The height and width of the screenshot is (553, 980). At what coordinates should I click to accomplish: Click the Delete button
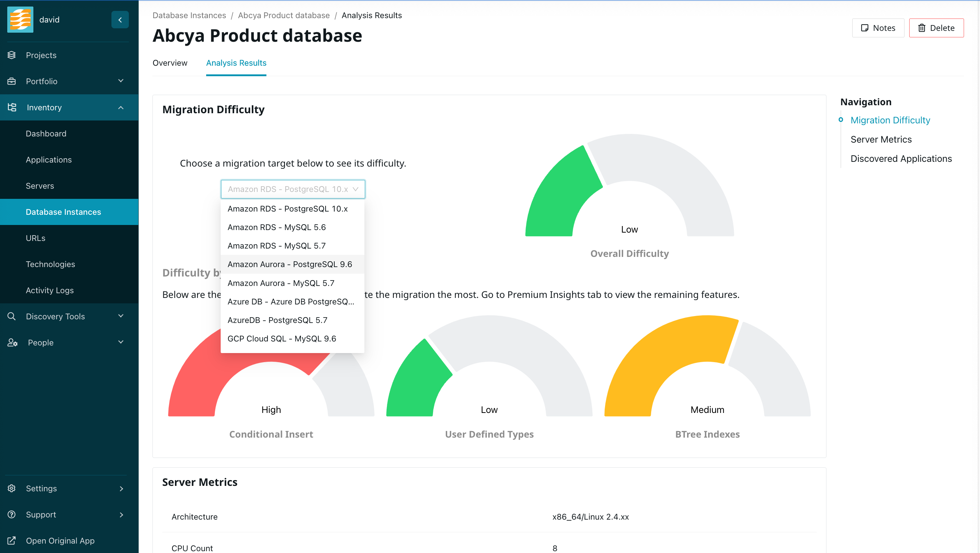936,28
